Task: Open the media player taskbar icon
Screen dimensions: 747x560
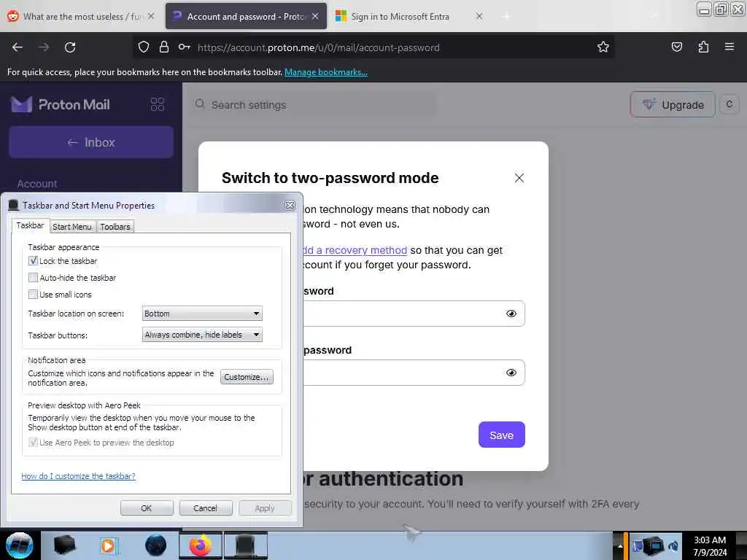Action: point(108,545)
